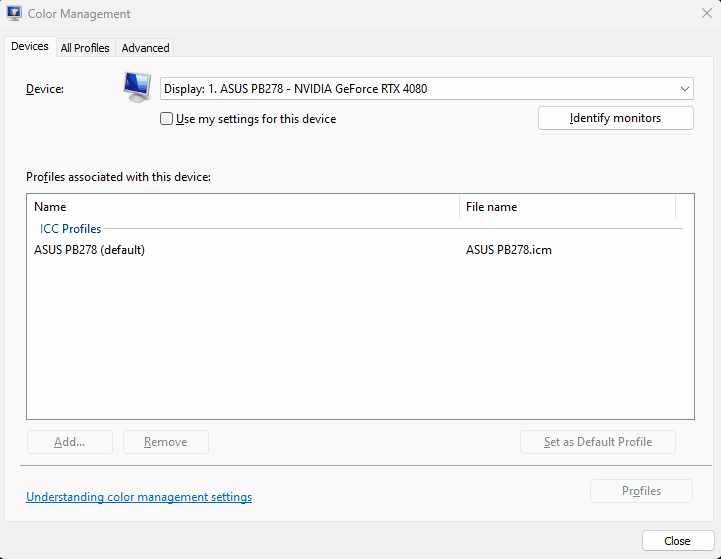Open Understanding color management settings link
The height and width of the screenshot is (559, 721).
tap(139, 497)
